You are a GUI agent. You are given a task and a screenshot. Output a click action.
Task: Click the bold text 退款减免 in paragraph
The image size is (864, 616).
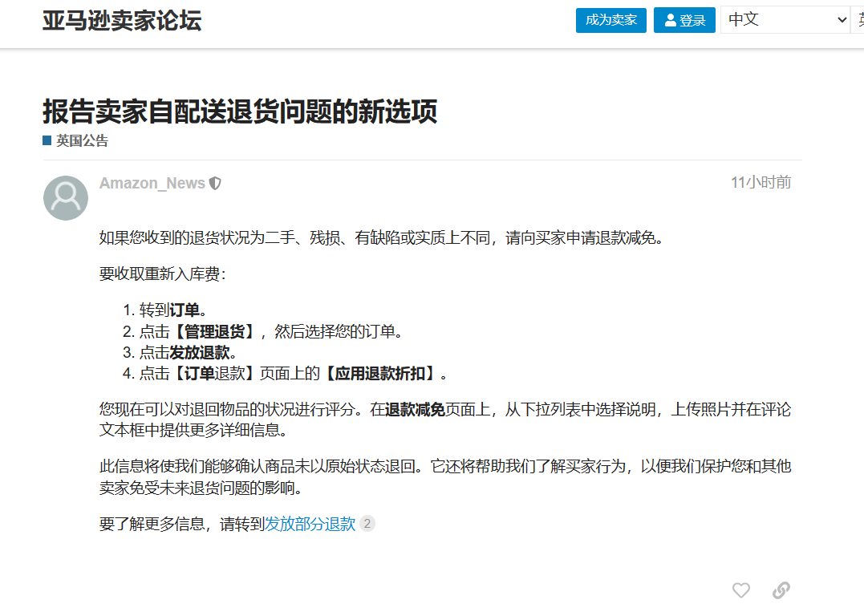tap(415, 409)
